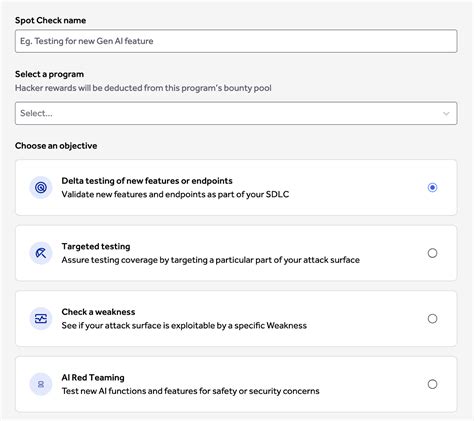Click the Targeted testing card title

click(96, 246)
